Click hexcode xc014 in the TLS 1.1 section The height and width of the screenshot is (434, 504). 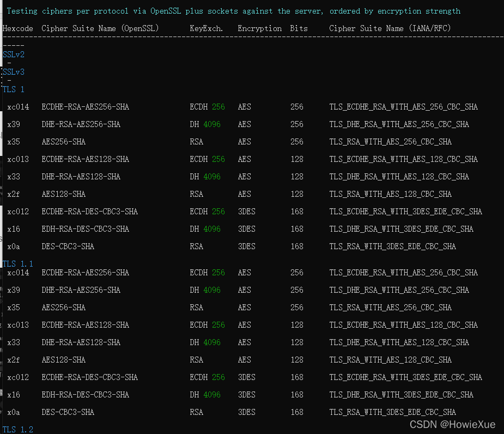pyautogui.click(x=18, y=273)
